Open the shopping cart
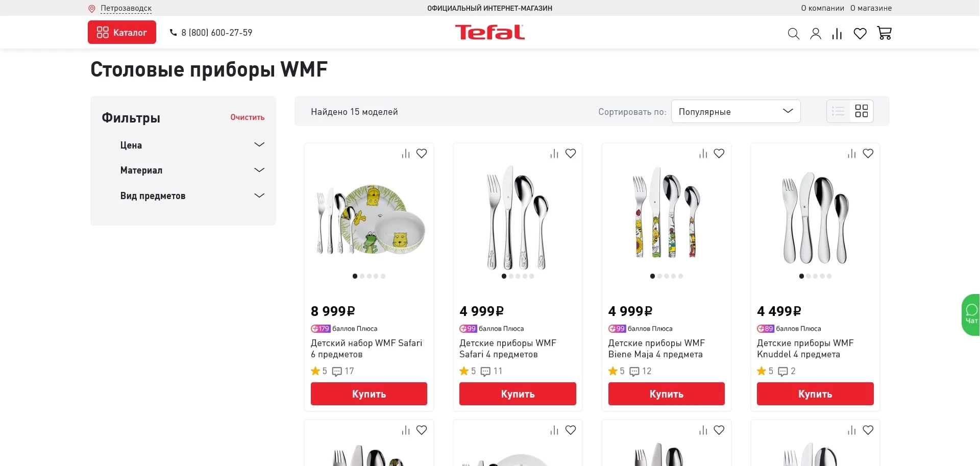This screenshot has width=980, height=466. pos(885,33)
